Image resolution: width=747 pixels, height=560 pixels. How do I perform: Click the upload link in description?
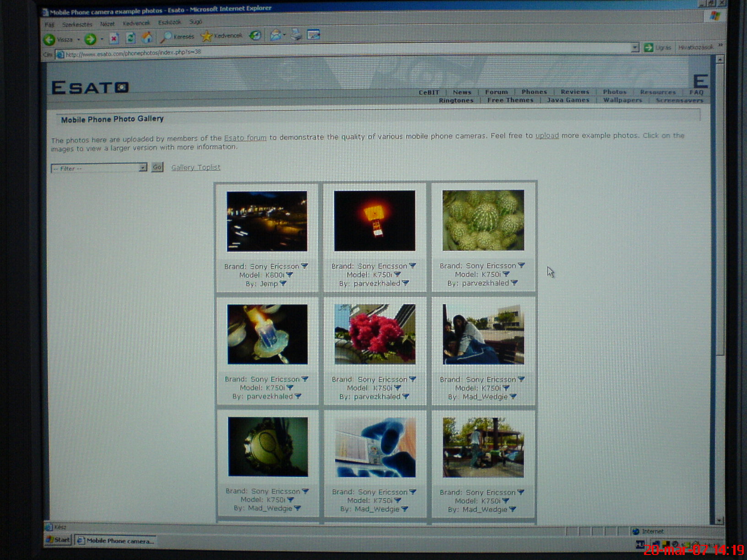point(547,135)
